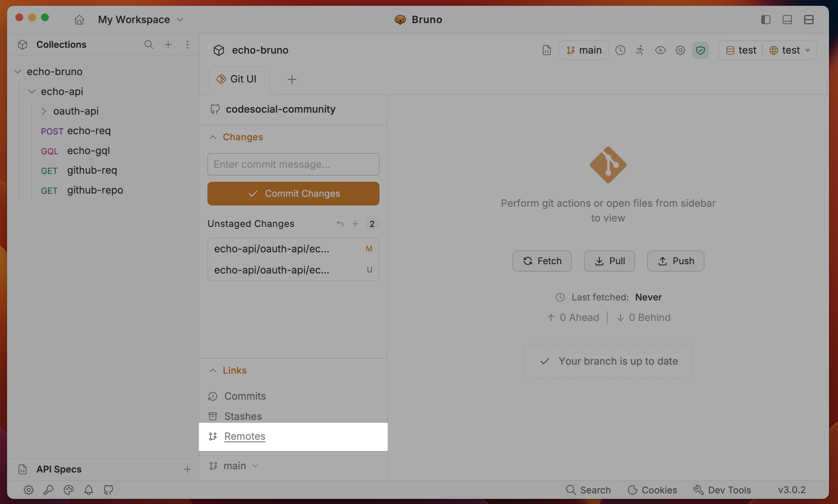
Task: Toggle the left sidebar layout icon
Action: [x=765, y=20]
